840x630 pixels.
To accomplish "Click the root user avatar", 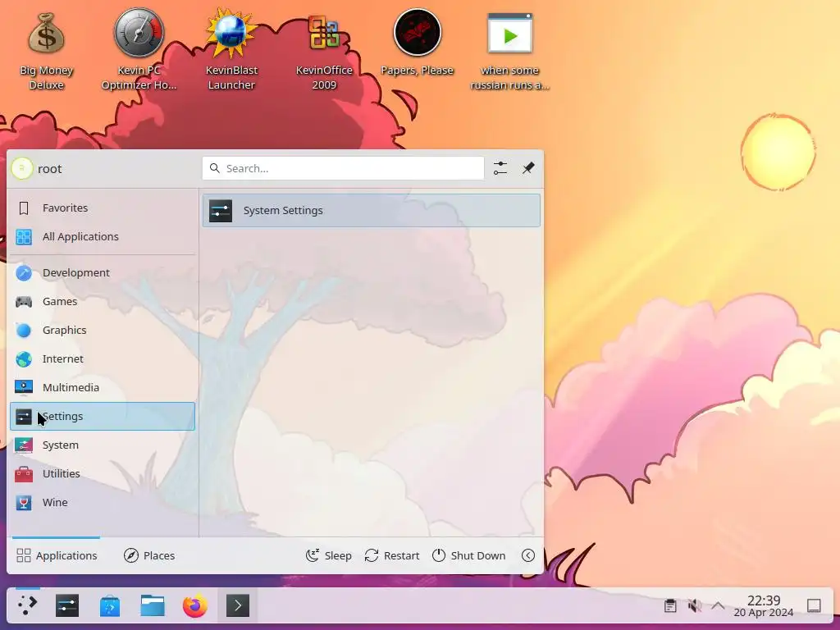I will tap(22, 168).
